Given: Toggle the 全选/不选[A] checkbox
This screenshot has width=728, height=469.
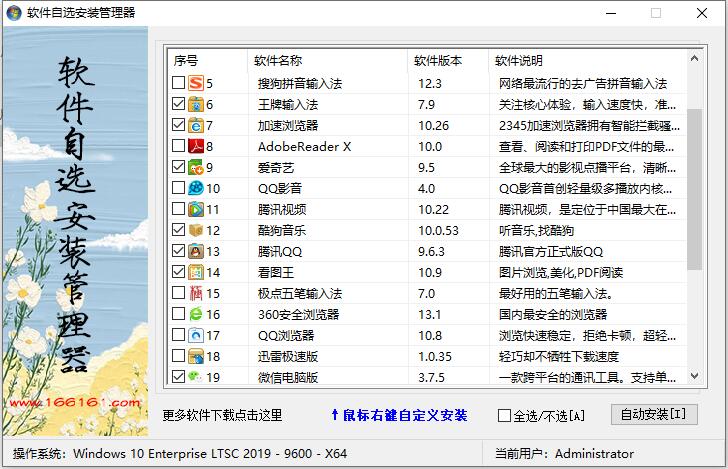Looking at the screenshot, I should 504,415.
